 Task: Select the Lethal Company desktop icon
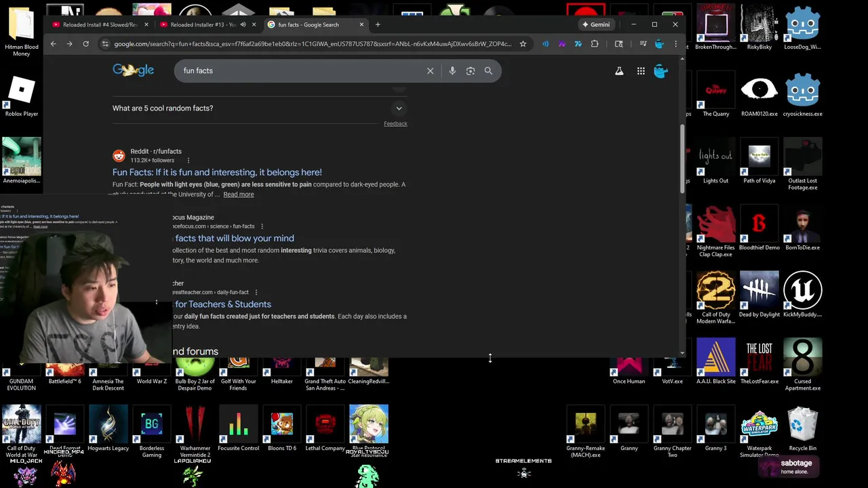325,428
